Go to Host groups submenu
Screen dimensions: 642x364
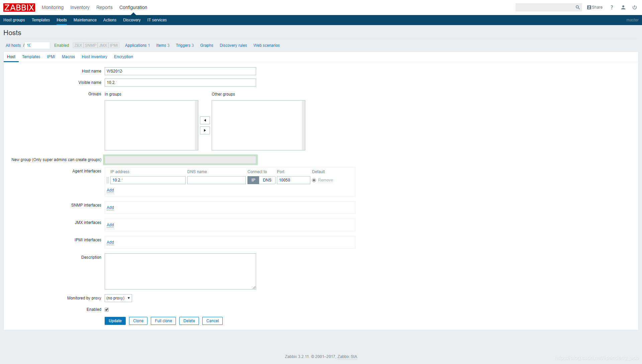click(14, 20)
